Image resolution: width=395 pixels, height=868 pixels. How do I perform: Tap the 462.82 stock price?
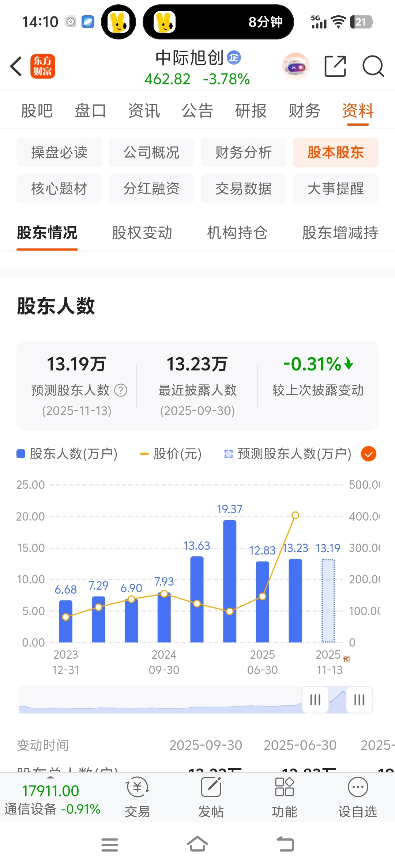click(x=168, y=79)
